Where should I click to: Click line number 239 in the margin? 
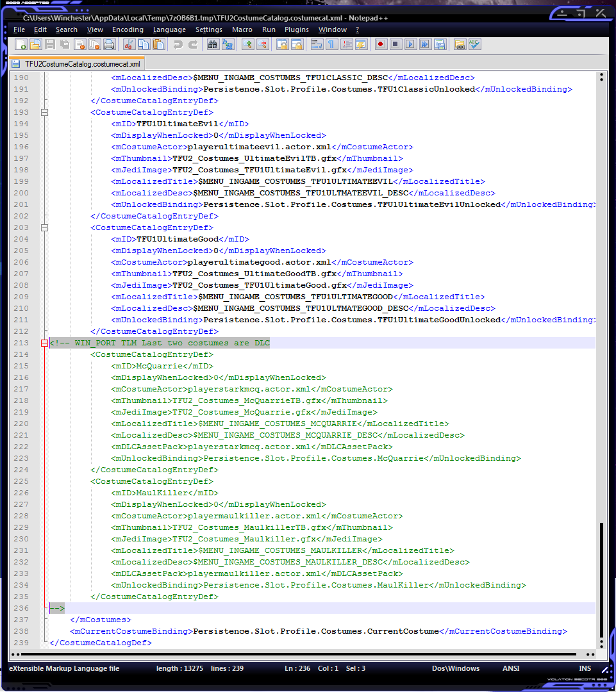[x=21, y=643]
